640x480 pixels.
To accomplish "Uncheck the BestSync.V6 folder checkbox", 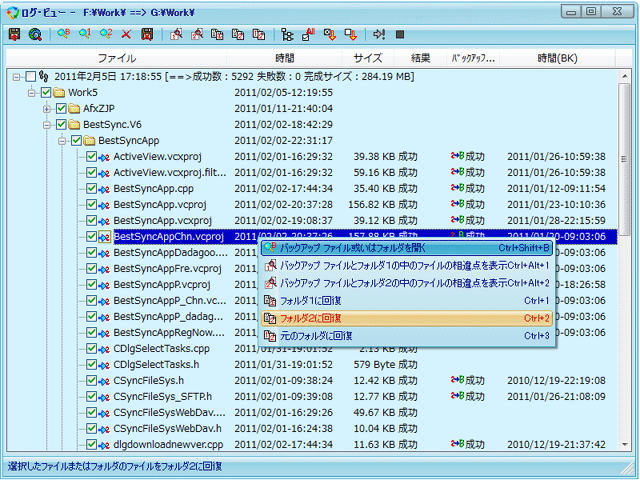I will click(61, 124).
